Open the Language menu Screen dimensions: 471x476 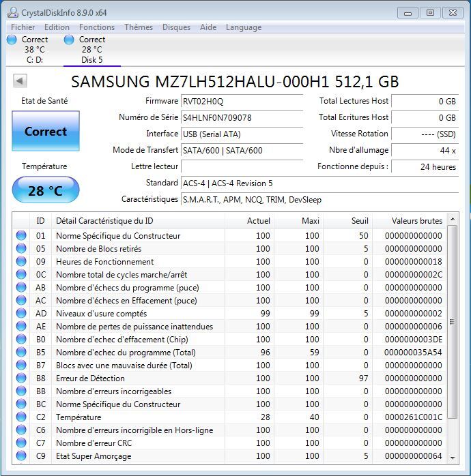pyautogui.click(x=244, y=27)
